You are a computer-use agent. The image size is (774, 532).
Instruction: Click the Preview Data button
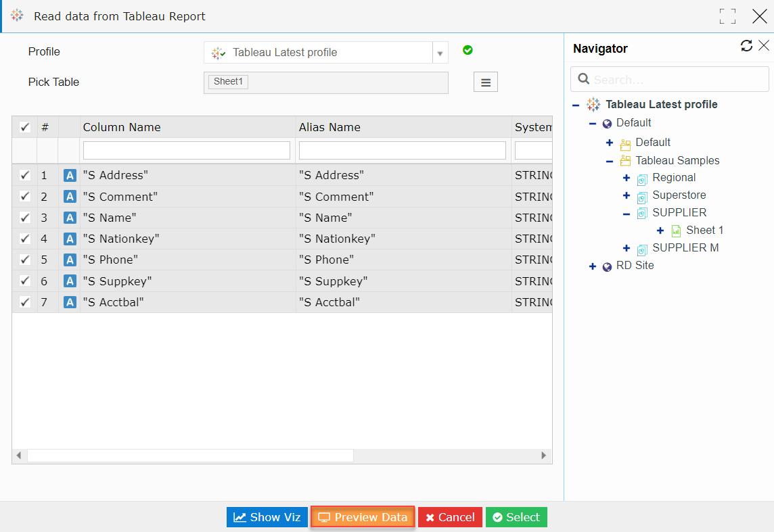363,516
